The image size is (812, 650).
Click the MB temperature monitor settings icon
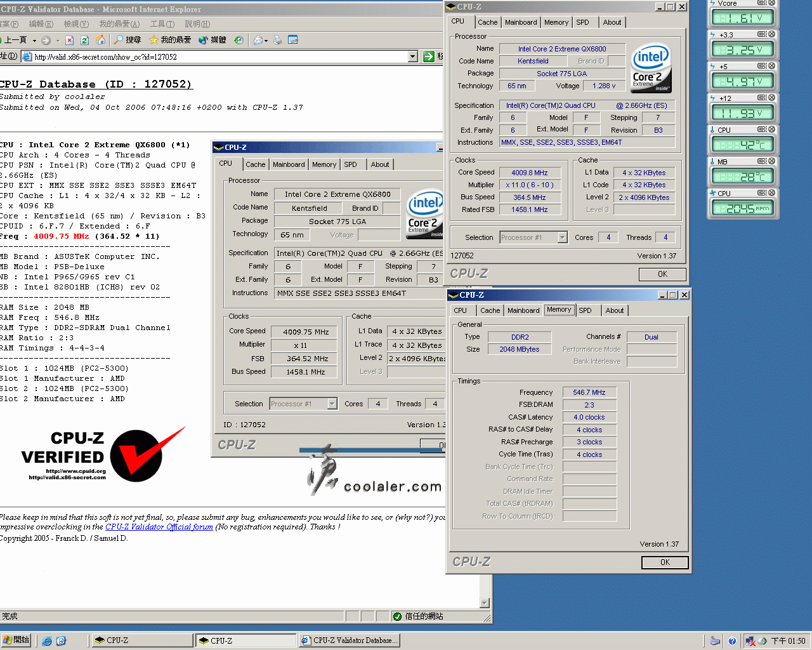(x=762, y=161)
